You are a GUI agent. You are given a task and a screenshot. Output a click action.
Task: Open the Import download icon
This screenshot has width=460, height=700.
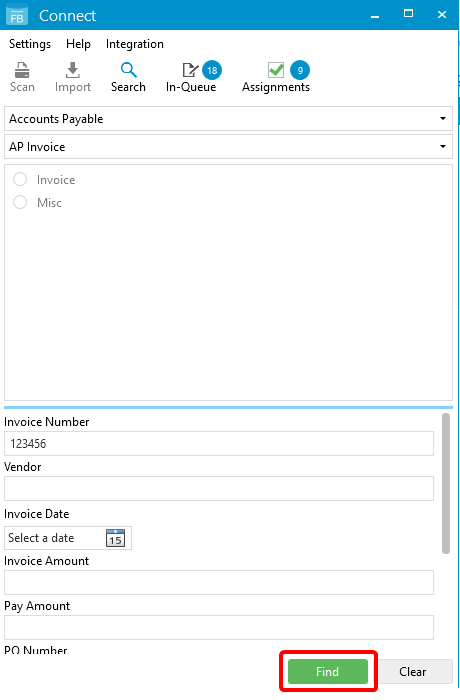tap(73, 70)
